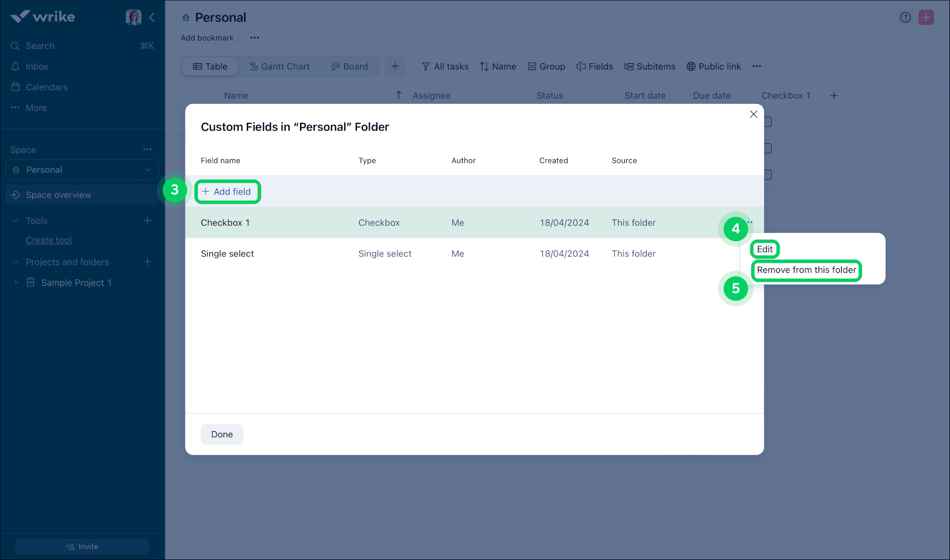Expand the Sample Project 1 tree item
Viewport: 950px width, 560px height.
coord(16,283)
